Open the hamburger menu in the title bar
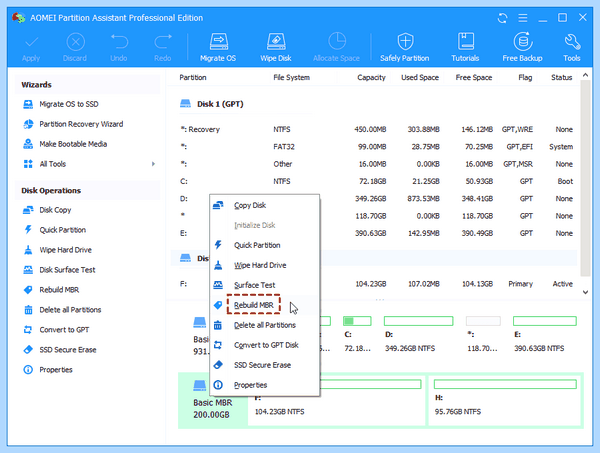600x453 pixels. (523, 18)
